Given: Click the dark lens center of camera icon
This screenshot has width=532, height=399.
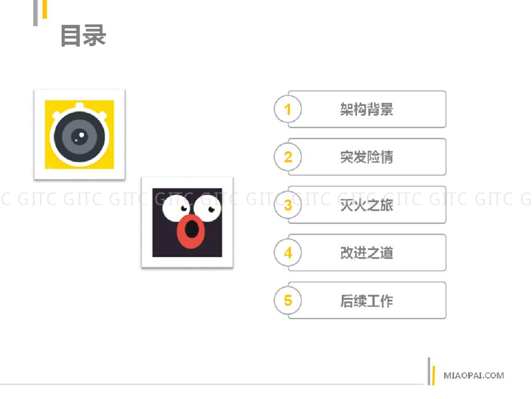Looking at the screenshot, I should (79, 137).
